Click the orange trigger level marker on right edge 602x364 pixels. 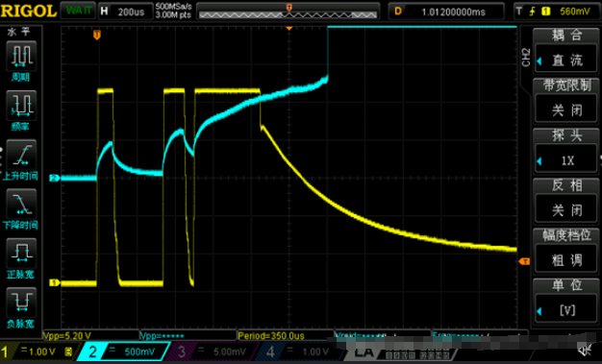tap(524, 261)
